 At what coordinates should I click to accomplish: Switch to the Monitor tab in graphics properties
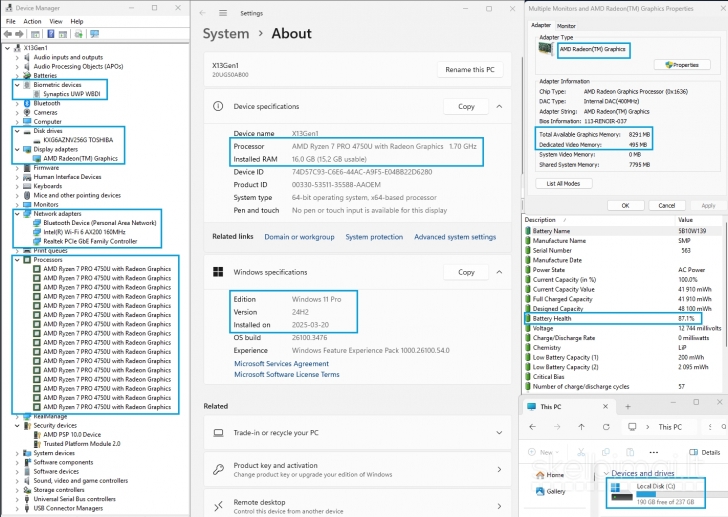[x=566, y=26]
